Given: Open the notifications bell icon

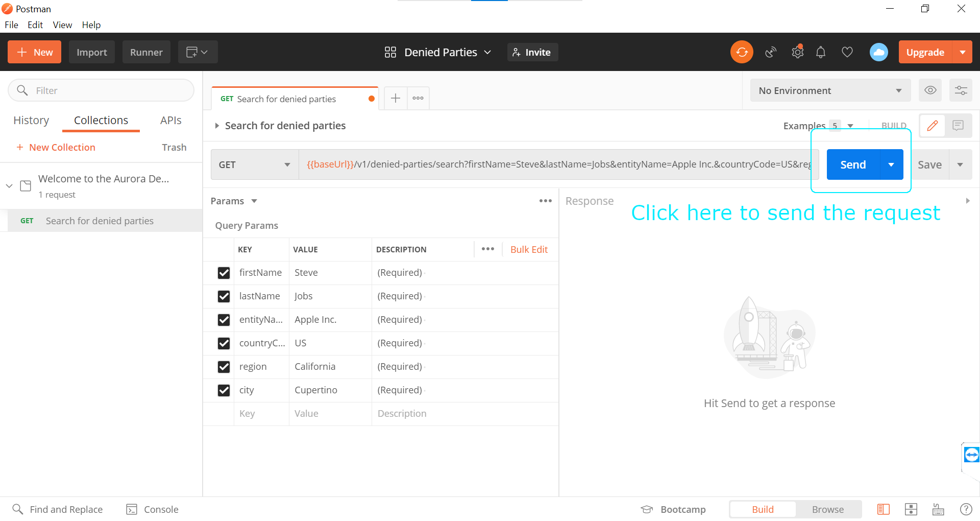Looking at the screenshot, I should coord(821,52).
